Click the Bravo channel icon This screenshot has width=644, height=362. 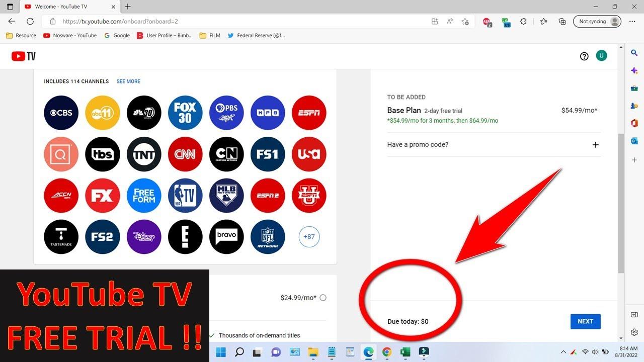(226, 237)
